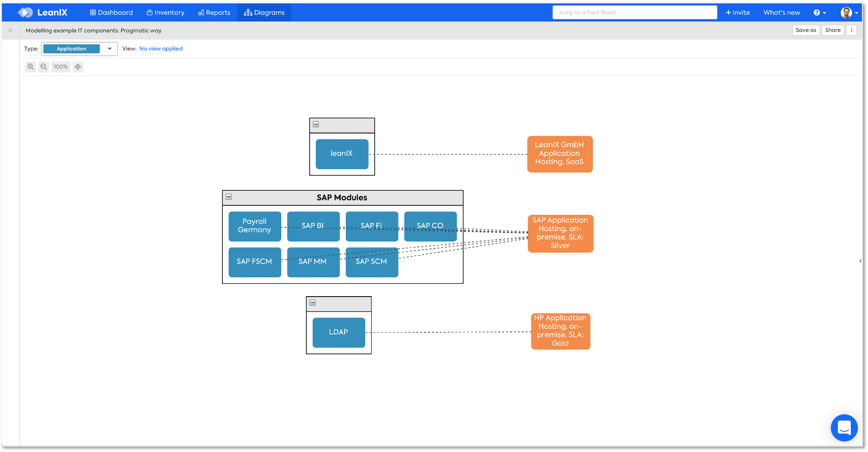Select the SAP CO application box

[430, 226]
